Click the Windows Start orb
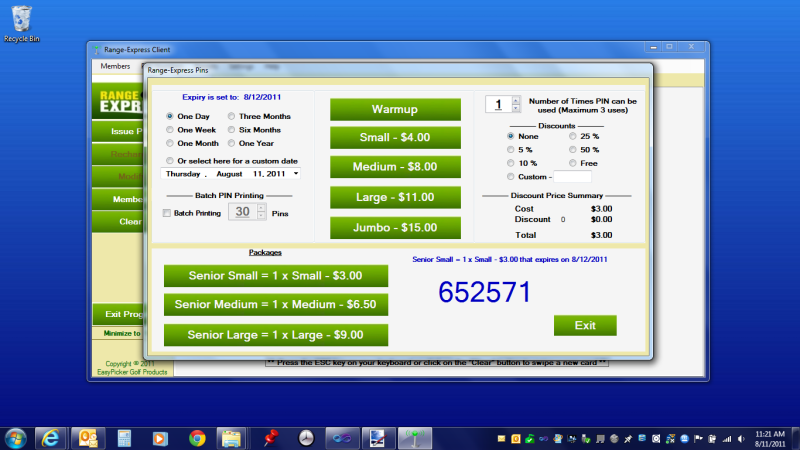The height and width of the screenshot is (450, 800). (16, 438)
